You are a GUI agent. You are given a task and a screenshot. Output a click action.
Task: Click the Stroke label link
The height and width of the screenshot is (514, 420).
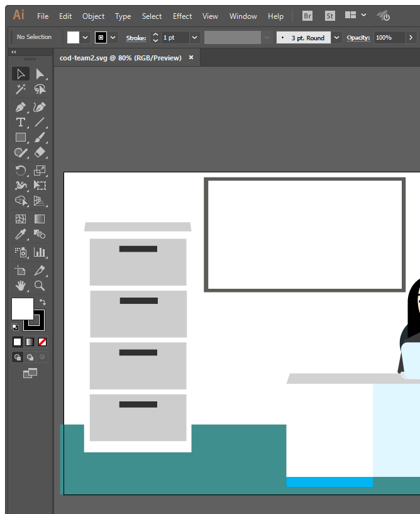click(136, 38)
